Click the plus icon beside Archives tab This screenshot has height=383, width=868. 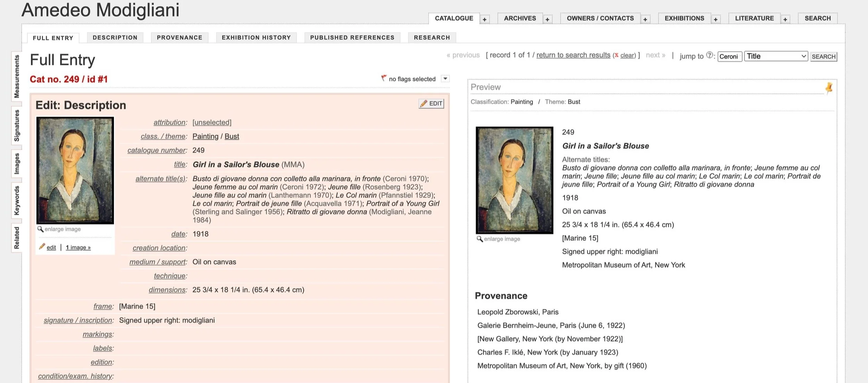click(x=547, y=19)
